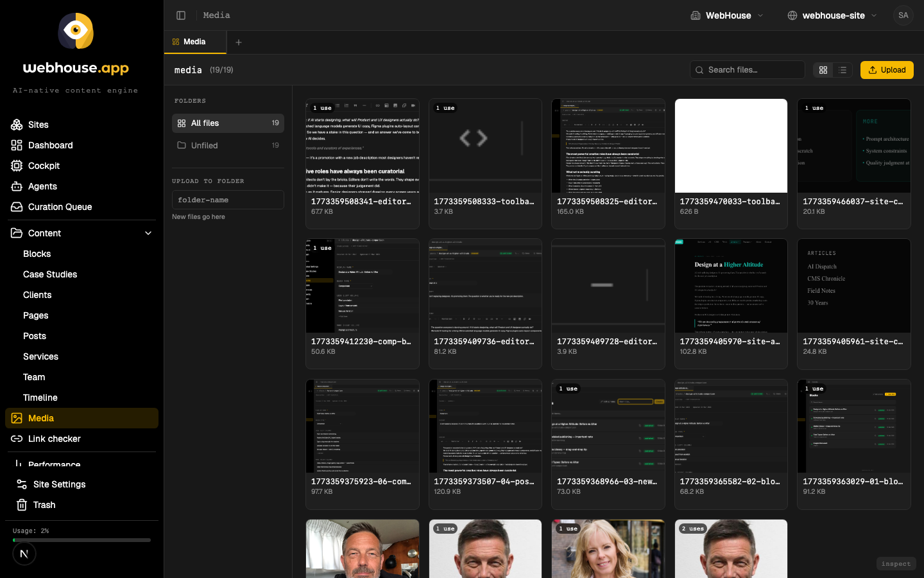
Task: Open the Trash bin icon
Action: pos(22,505)
